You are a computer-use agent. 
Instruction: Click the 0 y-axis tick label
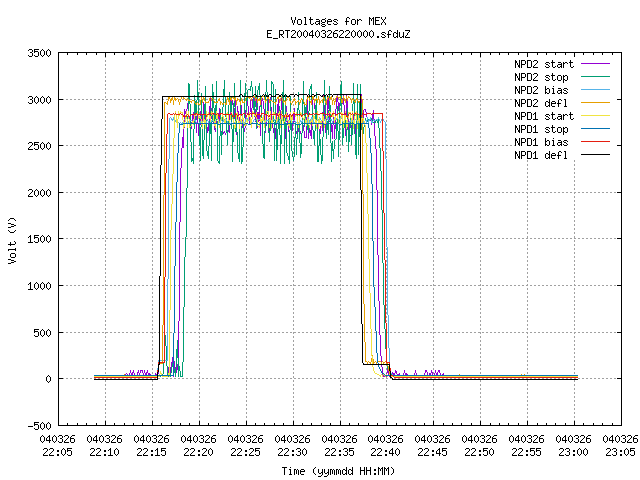click(49, 379)
